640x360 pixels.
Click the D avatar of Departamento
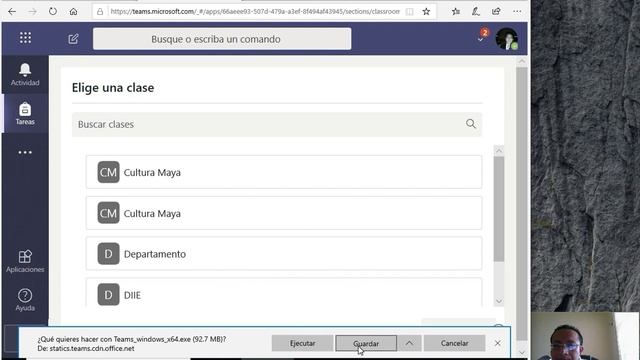pos(108,254)
